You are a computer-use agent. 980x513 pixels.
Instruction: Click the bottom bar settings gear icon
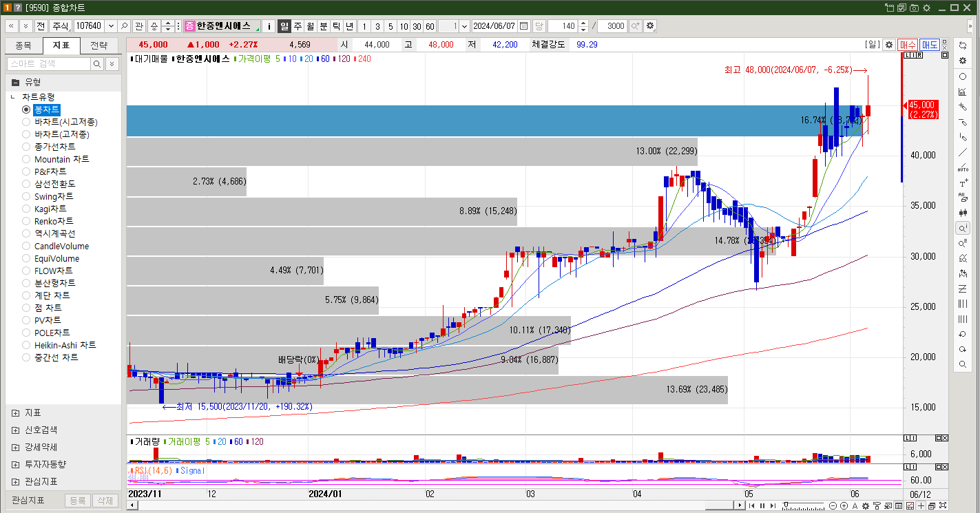click(866, 506)
